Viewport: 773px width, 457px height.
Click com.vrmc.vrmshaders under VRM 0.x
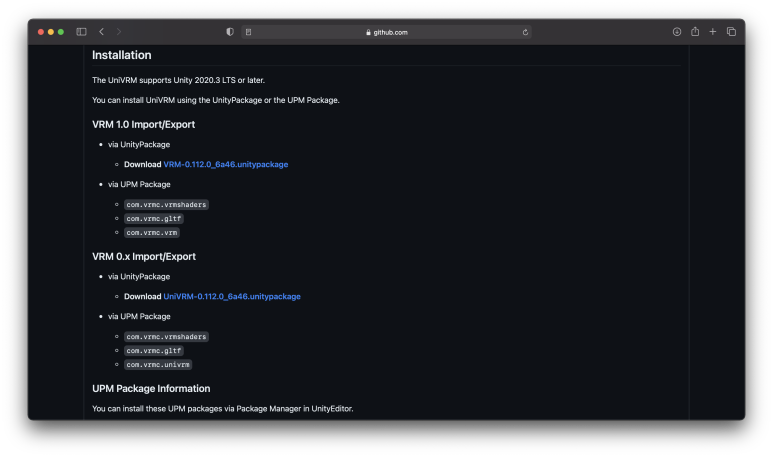click(x=166, y=337)
